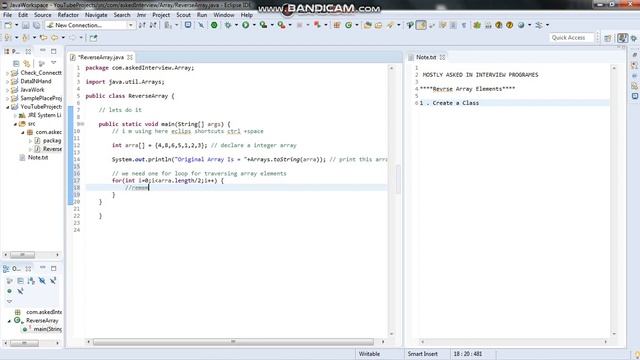
Task: Click the green Run button in the toolbar
Action: [245, 25]
